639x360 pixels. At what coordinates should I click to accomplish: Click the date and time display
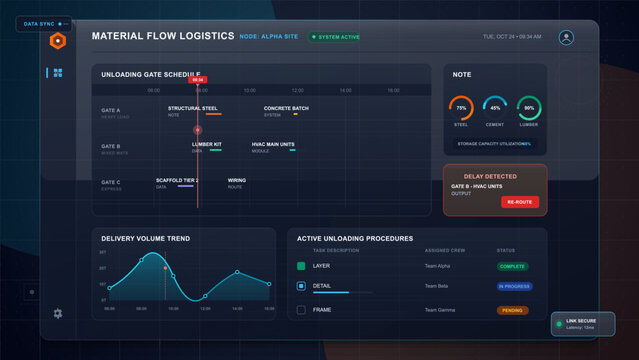(x=512, y=37)
